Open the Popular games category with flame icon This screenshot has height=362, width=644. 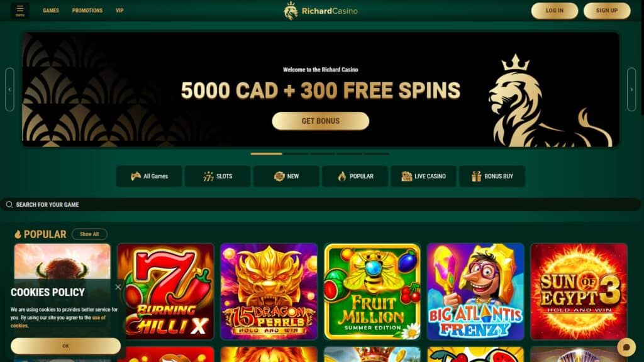pyautogui.click(x=355, y=177)
